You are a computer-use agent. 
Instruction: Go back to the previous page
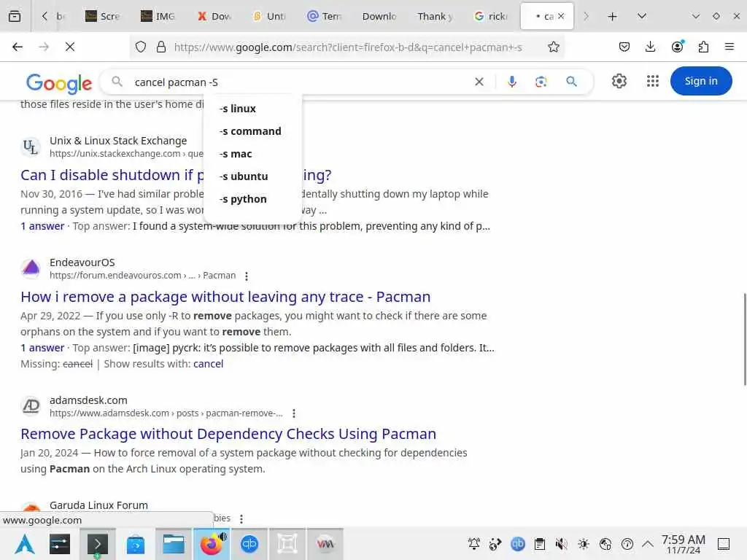pos(18,47)
